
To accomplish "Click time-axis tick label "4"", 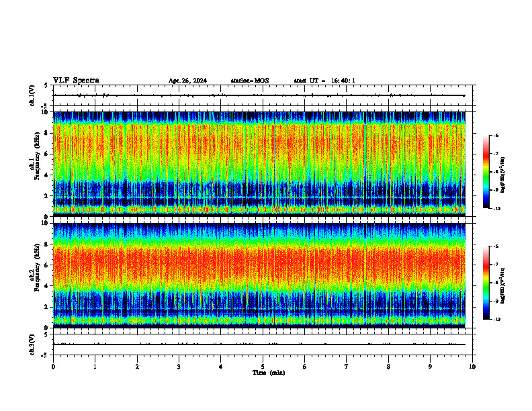I will [x=221, y=367].
